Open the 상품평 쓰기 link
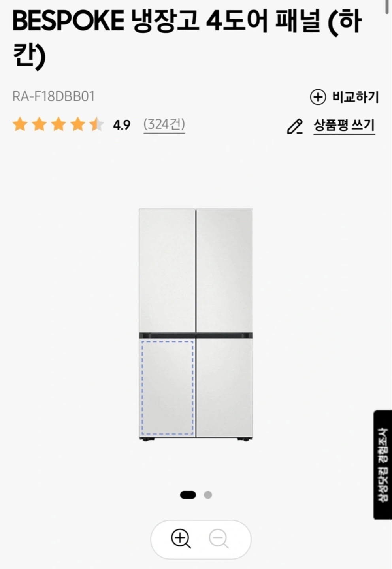This screenshot has width=392, height=569. (x=344, y=126)
